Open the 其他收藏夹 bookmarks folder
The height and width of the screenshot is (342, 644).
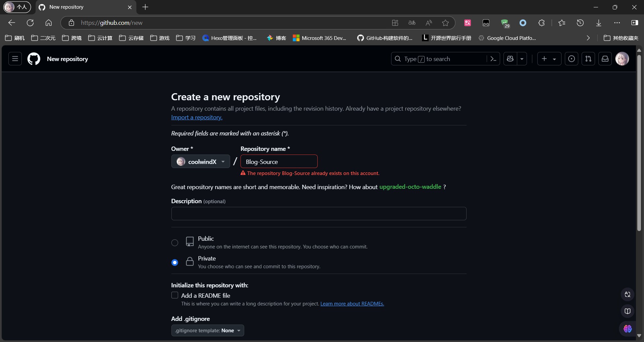click(x=621, y=38)
